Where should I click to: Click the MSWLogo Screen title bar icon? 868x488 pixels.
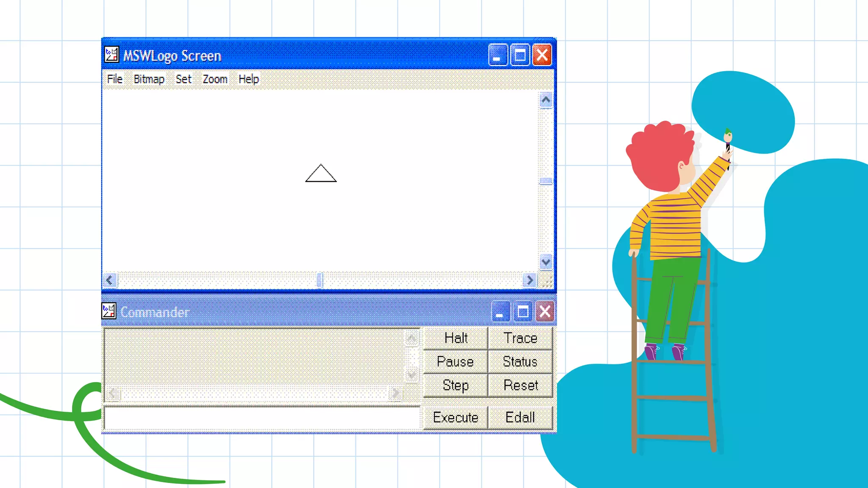click(111, 55)
